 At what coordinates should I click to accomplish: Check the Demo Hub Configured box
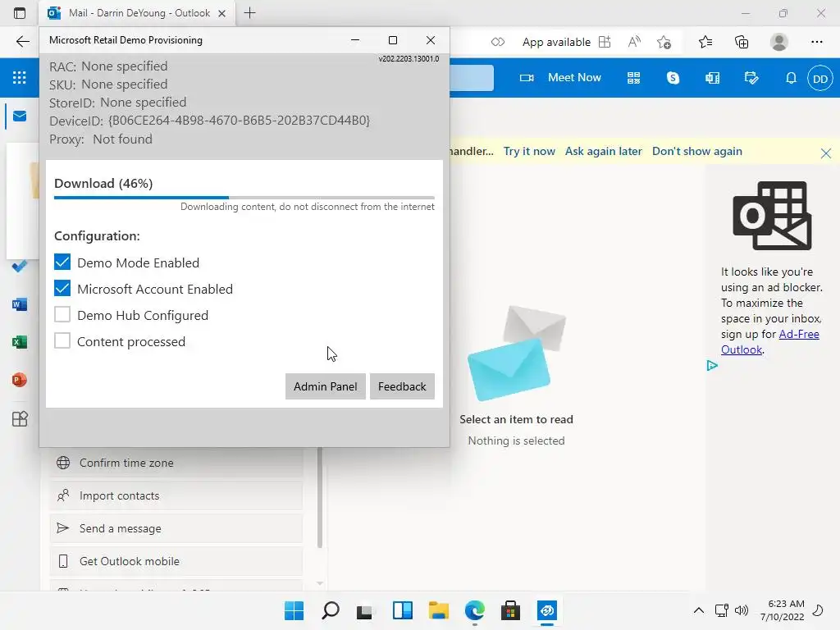(62, 314)
